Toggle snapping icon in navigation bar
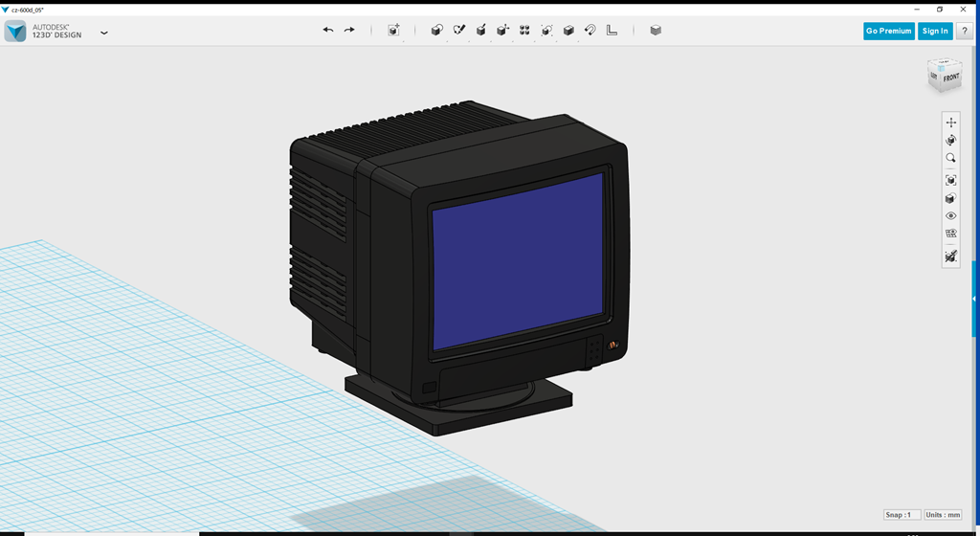The width and height of the screenshot is (980, 536). click(950, 257)
